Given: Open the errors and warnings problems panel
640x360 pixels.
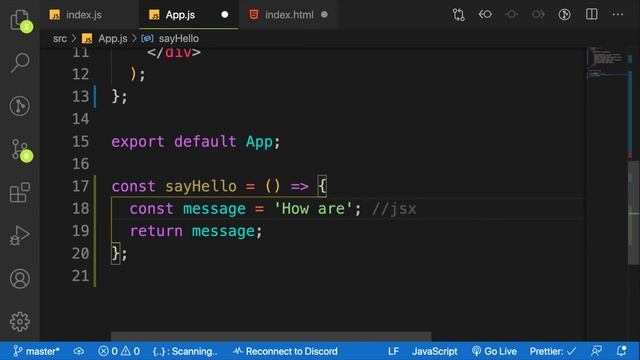Looking at the screenshot, I should point(119,351).
